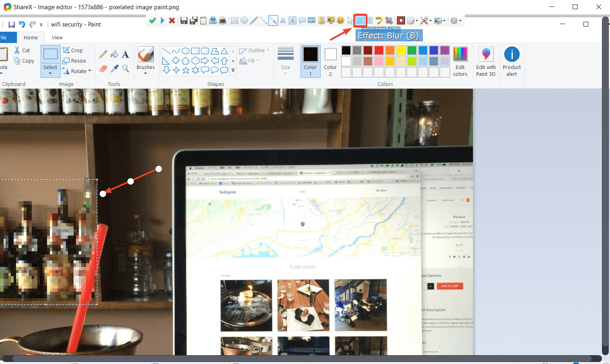Open ShareX border color red square
This screenshot has height=364, width=610.
401,20
